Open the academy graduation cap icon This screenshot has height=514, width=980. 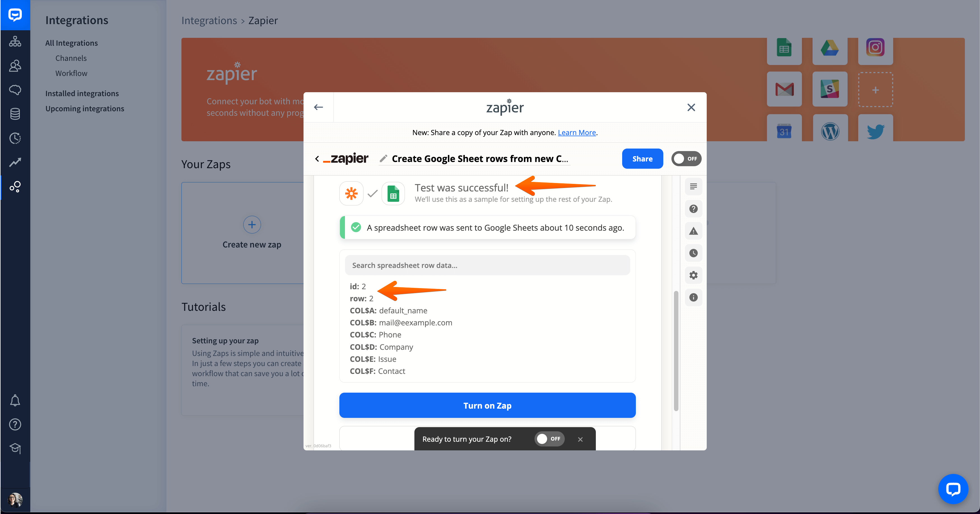(x=15, y=448)
